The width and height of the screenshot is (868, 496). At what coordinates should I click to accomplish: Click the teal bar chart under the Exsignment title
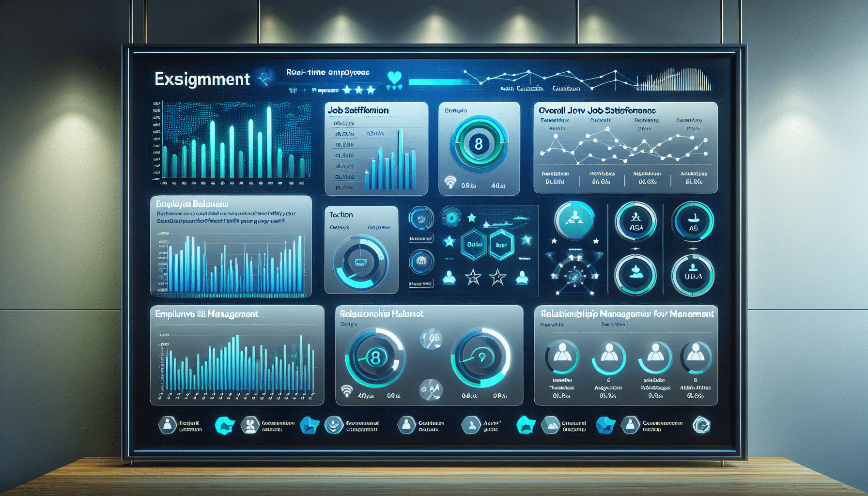click(x=232, y=143)
